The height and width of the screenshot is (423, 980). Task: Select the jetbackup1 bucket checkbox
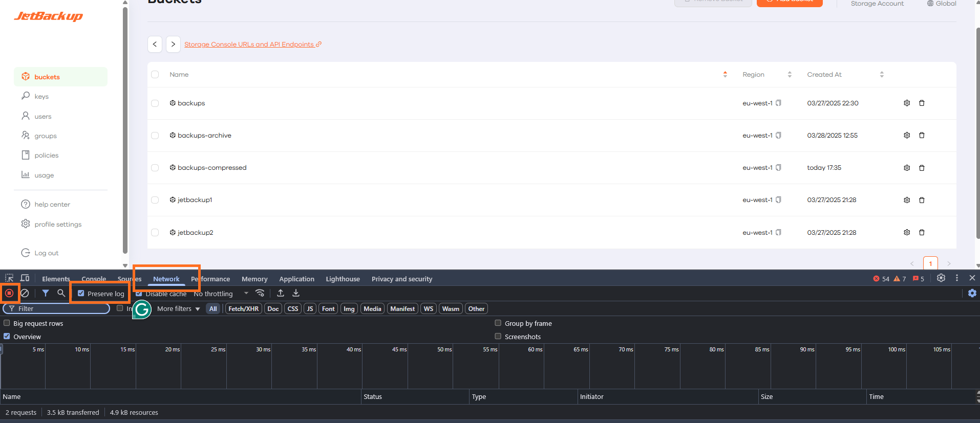tap(155, 200)
